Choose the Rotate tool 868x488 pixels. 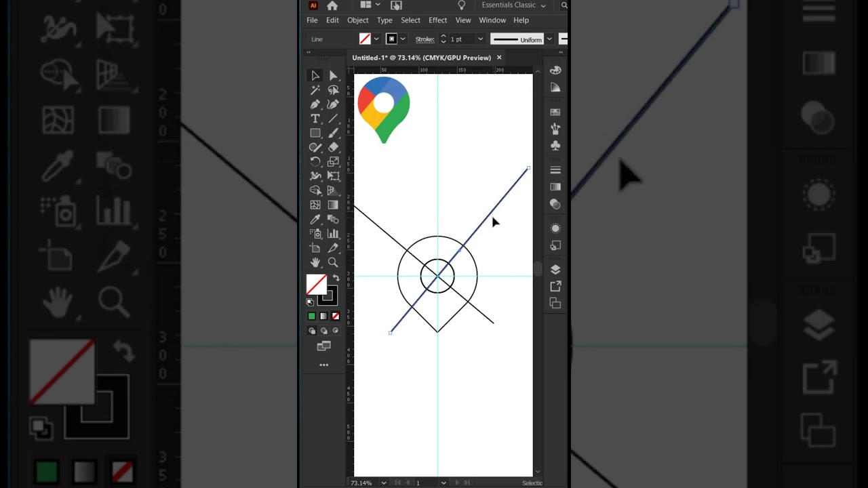pos(315,161)
